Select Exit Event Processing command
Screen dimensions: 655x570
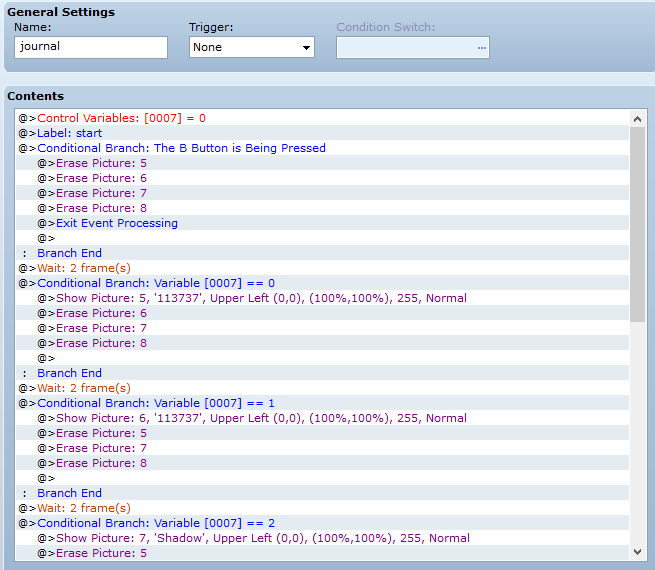click(322, 223)
